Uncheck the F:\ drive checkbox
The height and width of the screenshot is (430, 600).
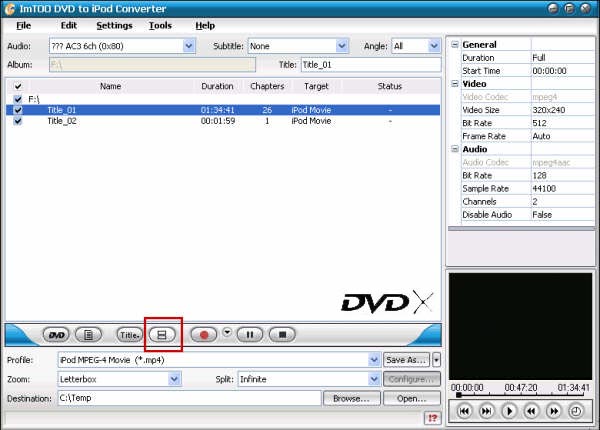point(18,99)
